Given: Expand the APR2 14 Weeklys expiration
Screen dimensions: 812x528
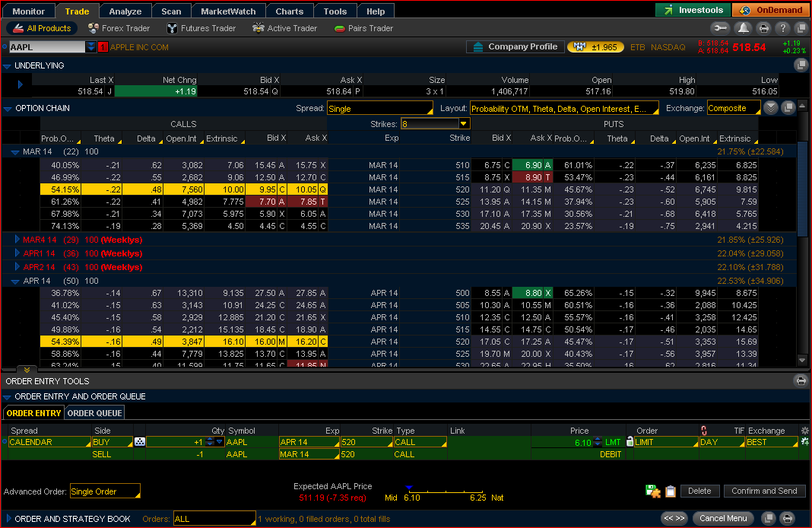Looking at the screenshot, I should coord(17,267).
